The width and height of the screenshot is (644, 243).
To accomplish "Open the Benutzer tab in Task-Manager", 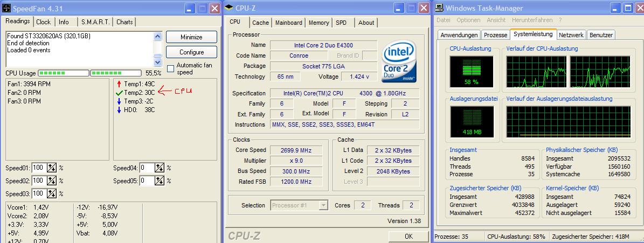I will pos(601,36).
